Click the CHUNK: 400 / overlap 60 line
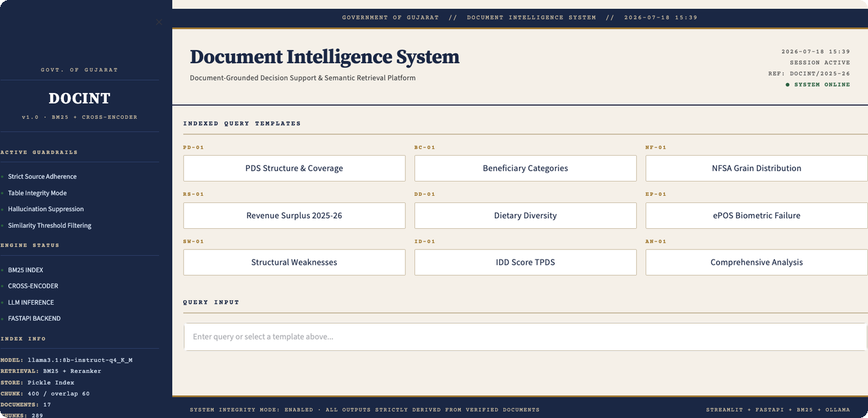The image size is (868, 418). [x=45, y=394]
